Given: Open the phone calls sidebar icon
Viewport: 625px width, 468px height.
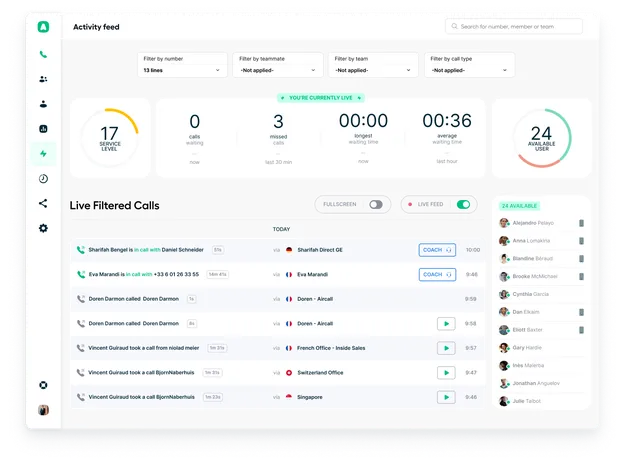Looking at the screenshot, I should (43, 55).
